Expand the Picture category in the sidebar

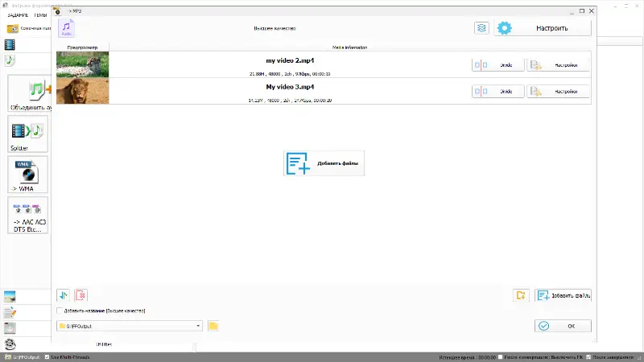pyautogui.click(x=10, y=296)
